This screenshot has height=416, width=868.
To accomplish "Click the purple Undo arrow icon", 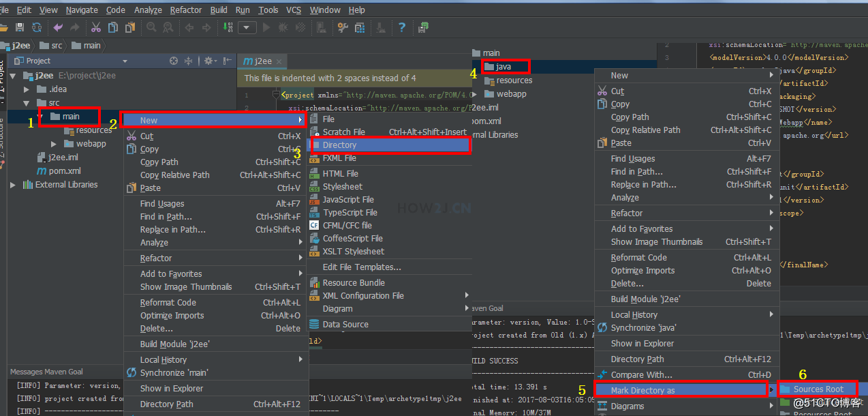I will pos(58,27).
